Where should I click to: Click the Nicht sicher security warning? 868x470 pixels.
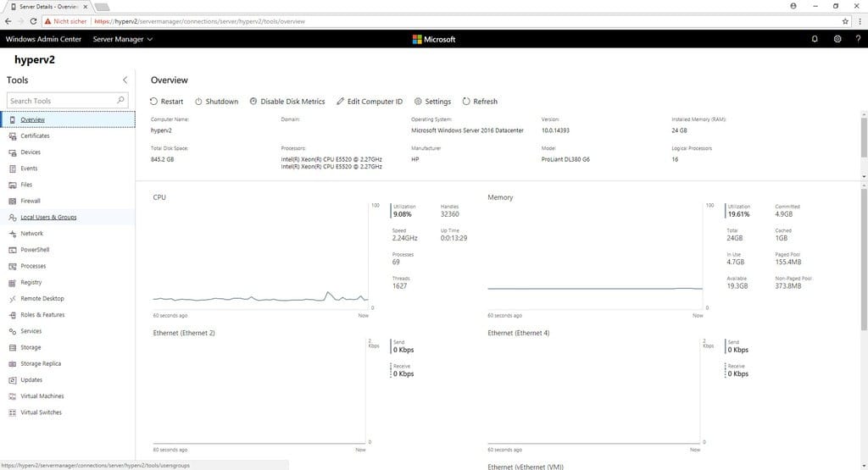[66, 21]
